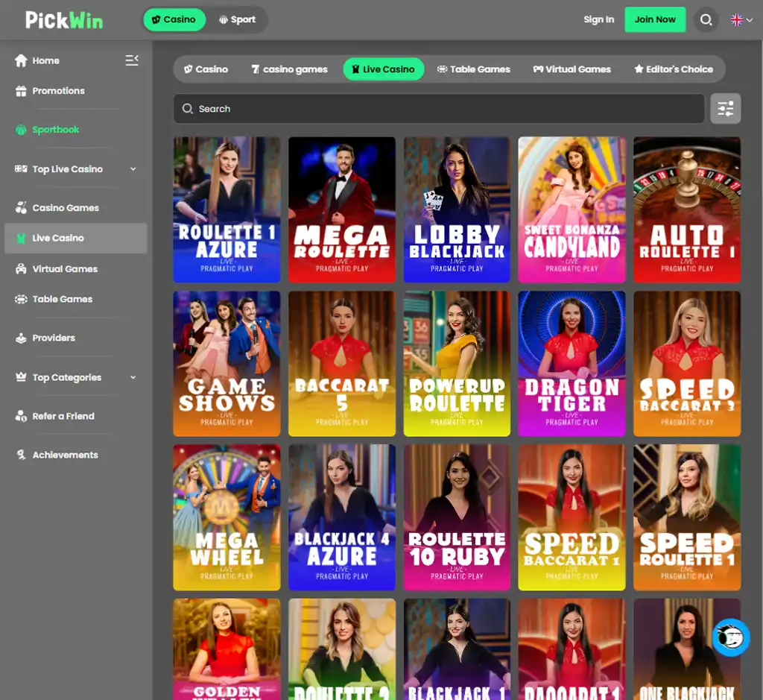Screen dimensions: 763x700
Task: Open the search magnifier icon in header
Action: coord(706,20)
